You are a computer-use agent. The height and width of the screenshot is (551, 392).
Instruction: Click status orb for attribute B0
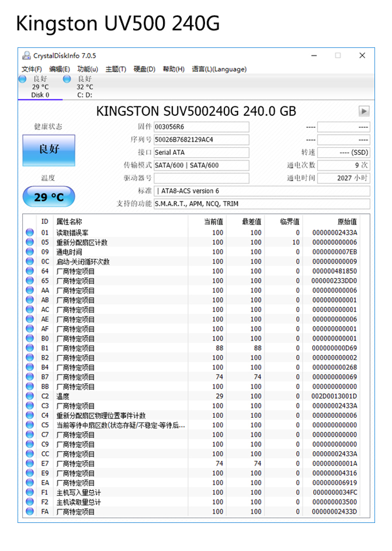pyautogui.click(x=30, y=338)
